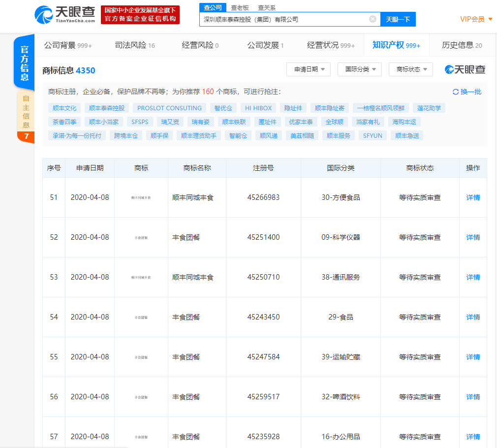Select the 查老板 search tab
Image resolution: width=497 pixels, height=448 pixels.
[240, 8]
